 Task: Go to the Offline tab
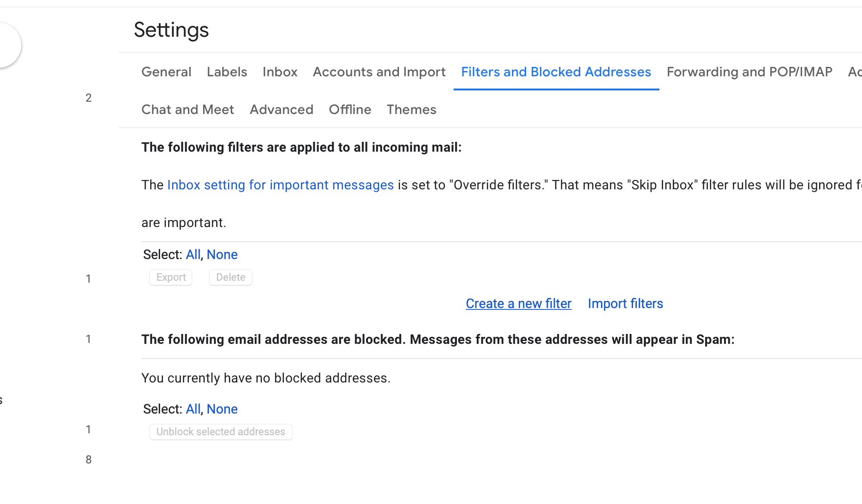coord(350,110)
